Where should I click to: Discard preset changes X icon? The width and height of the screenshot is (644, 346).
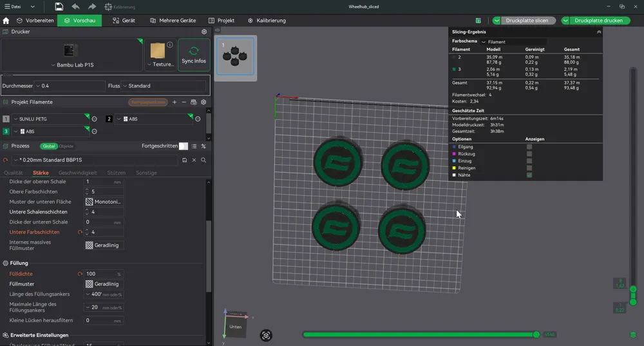coord(194,160)
